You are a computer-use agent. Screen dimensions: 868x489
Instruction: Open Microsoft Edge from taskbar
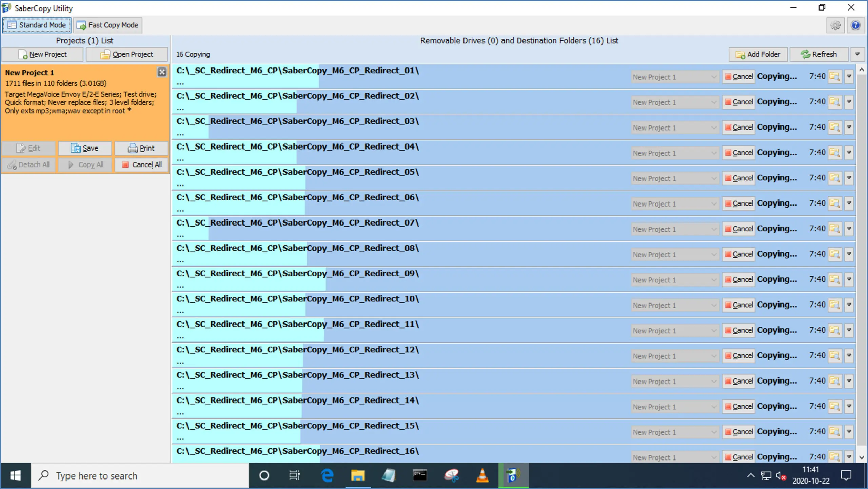pos(327,476)
